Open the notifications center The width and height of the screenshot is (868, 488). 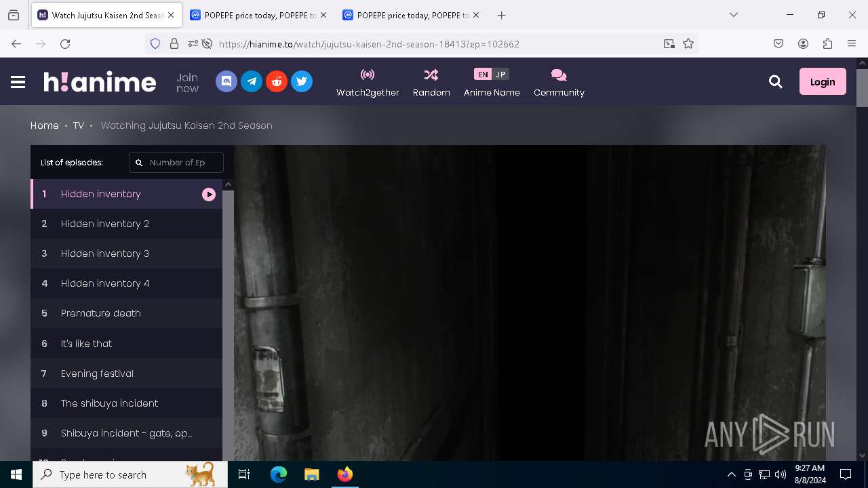click(846, 474)
